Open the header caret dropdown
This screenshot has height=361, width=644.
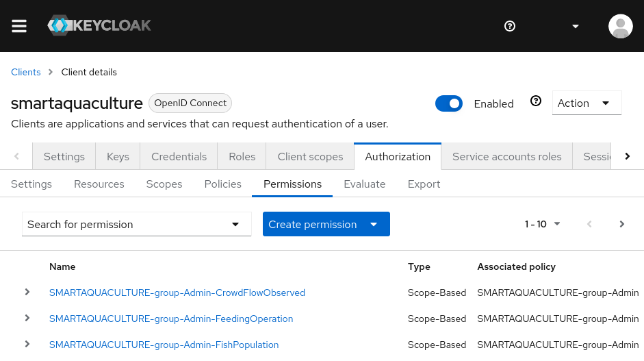point(576,26)
